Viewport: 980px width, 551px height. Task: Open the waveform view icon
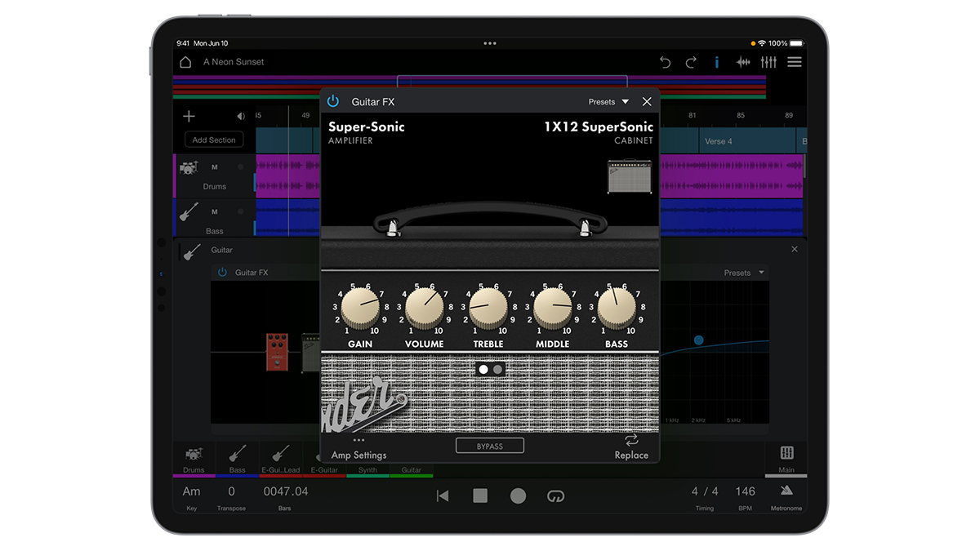[743, 62]
